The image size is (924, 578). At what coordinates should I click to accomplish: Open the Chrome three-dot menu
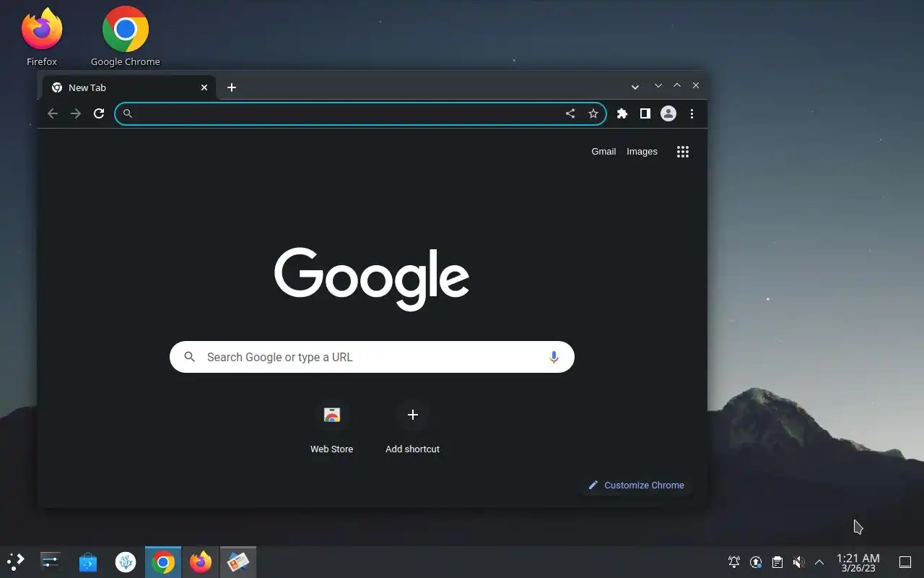pos(692,113)
